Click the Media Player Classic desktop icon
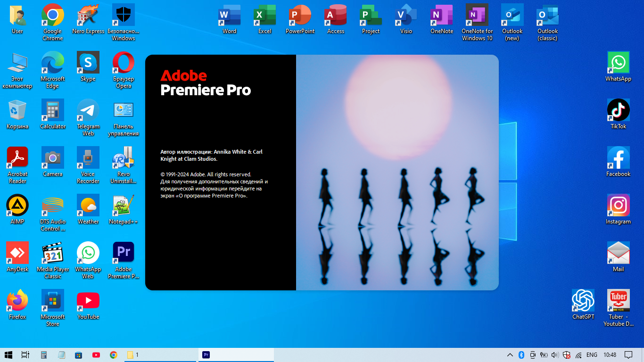Image resolution: width=644 pixels, height=362 pixels. point(53,260)
